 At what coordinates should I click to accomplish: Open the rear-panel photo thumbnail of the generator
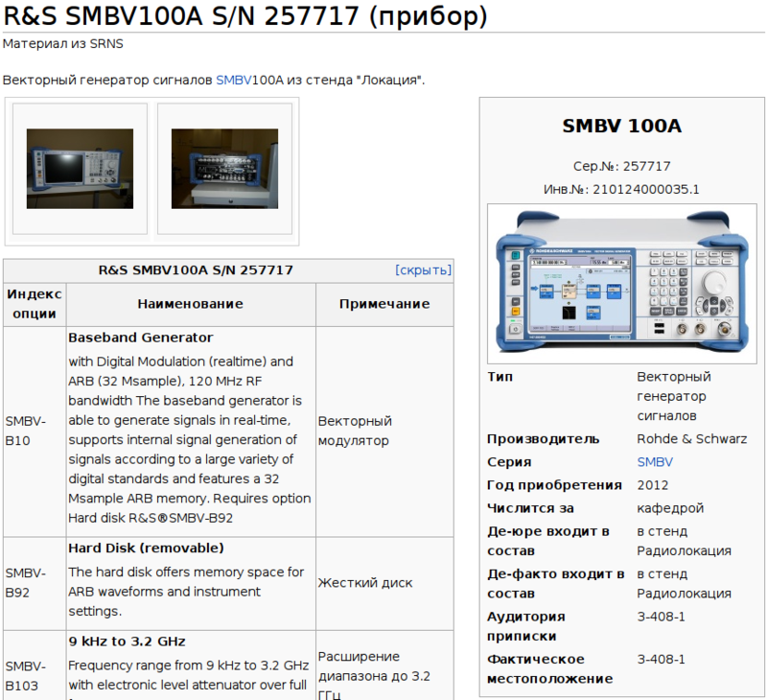tap(224, 169)
